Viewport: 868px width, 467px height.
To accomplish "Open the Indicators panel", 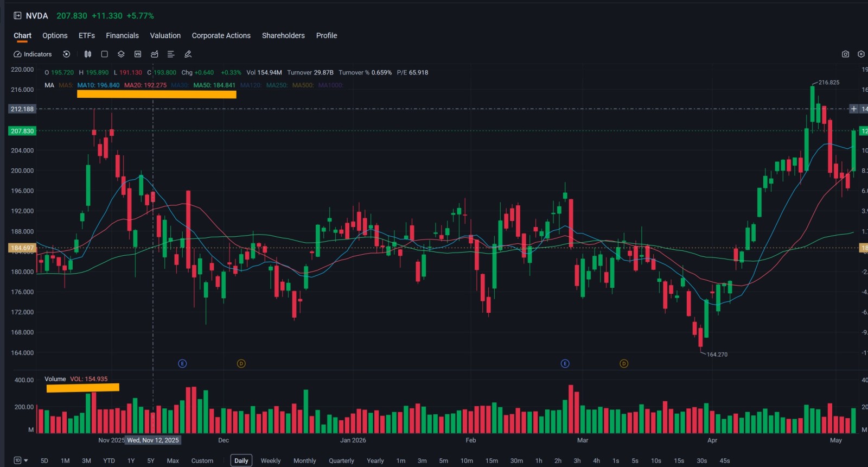I will click(x=33, y=54).
